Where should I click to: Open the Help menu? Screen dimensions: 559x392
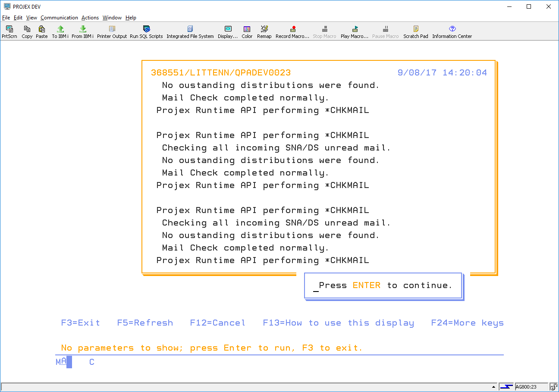click(131, 18)
